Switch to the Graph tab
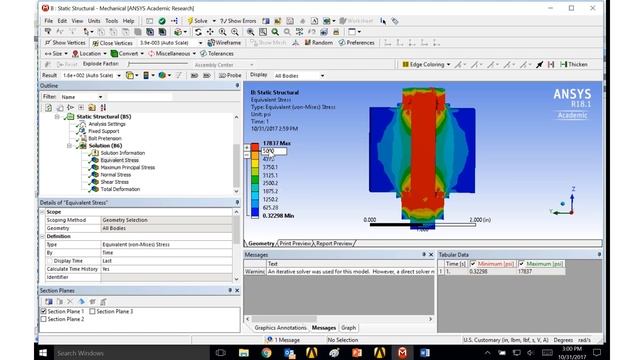This screenshot has height=360, width=640. click(x=348, y=328)
